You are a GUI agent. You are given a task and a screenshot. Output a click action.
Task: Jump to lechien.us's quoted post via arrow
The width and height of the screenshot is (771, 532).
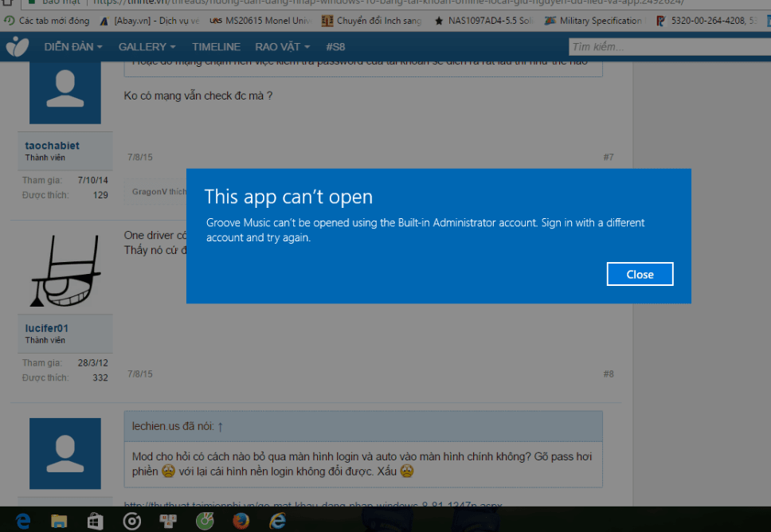[221, 427]
